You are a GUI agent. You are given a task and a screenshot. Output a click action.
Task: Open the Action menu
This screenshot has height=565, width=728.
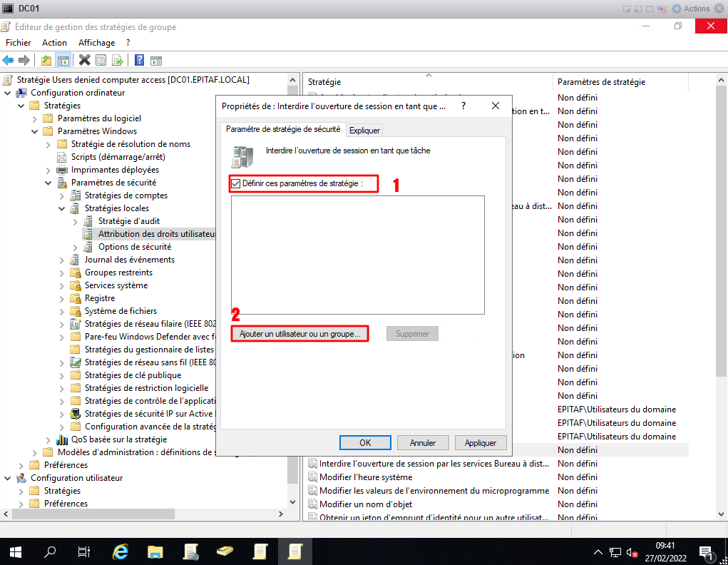pyautogui.click(x=54, y=43)
